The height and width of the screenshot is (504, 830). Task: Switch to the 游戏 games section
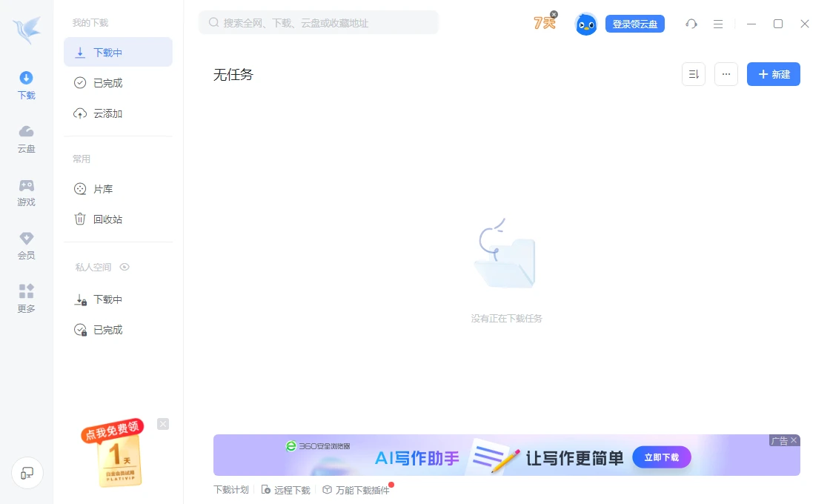pyautogui.click(x=26, y=192)
